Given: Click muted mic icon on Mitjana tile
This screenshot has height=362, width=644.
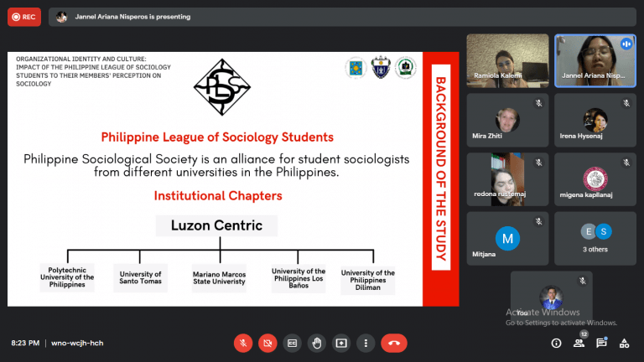Looking at the screenshot, I should click(x=539, y=221).
